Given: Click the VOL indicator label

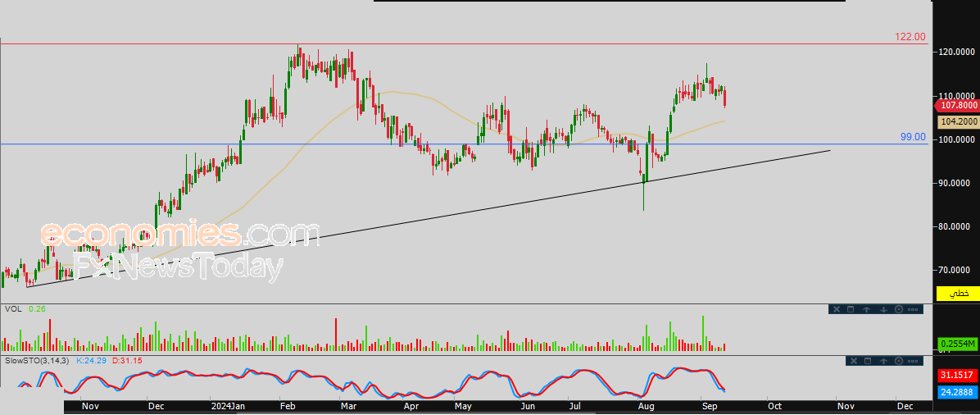Looking at the screenshot, I should click(x=12, y=309).
